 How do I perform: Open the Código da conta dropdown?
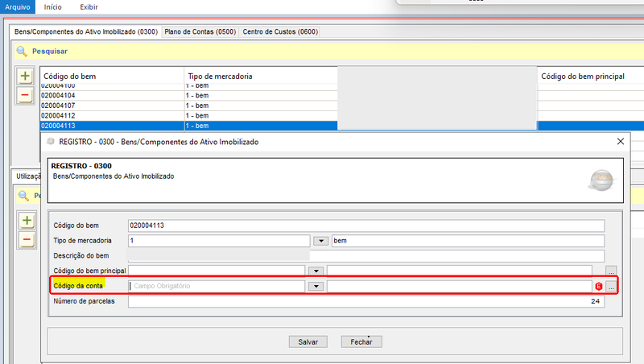pyautogui.click(x=316, y=286)
